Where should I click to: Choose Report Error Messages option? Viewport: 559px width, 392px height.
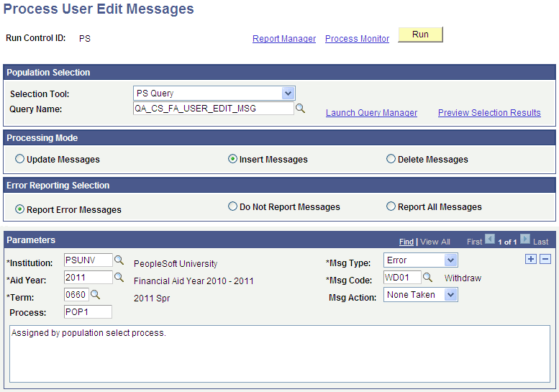[19, 209]
